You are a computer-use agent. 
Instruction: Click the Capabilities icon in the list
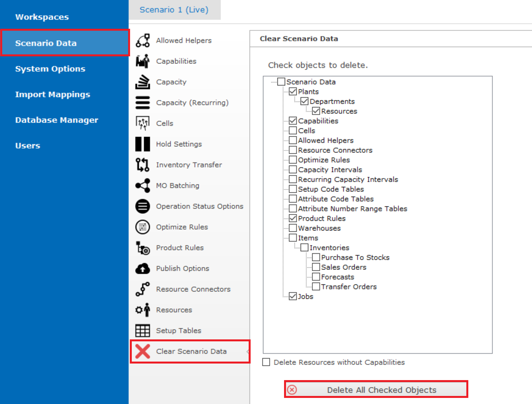(143, 61)
